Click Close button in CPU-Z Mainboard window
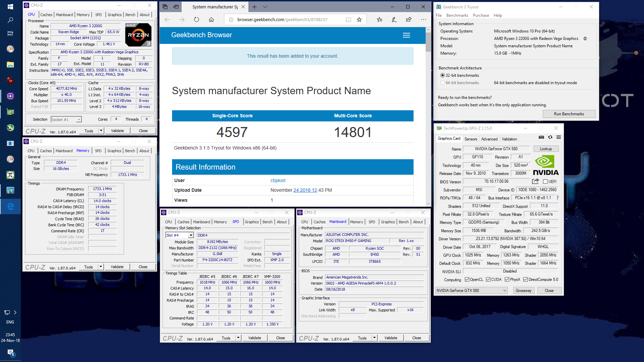This screenshot has height=362, width=644. coord(417,338)
